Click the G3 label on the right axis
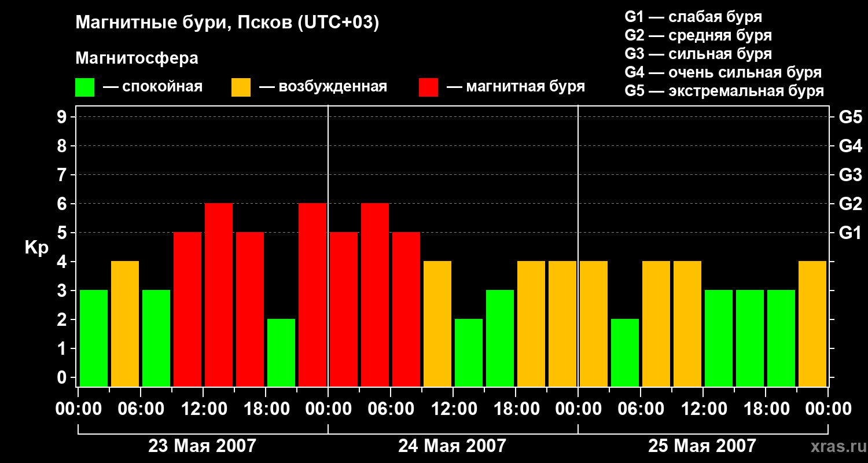868x463 pixels. tap(850, 175)
